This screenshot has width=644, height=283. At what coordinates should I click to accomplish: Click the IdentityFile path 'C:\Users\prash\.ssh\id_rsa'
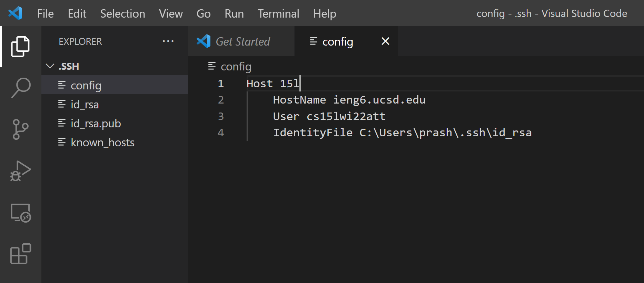[445, 133]
